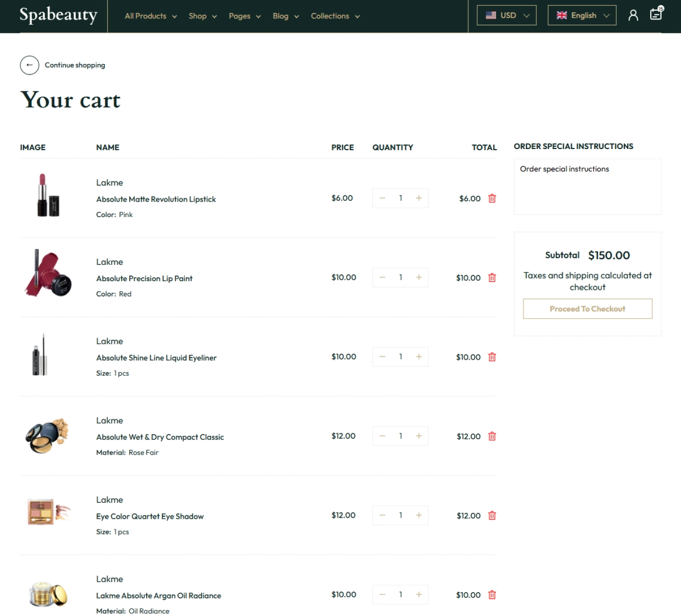Viewport: 681px width, 616px height.
Task: Increase quantity of Eye Color Quartet Eye Shadow
Action: (x=419, y=516)
